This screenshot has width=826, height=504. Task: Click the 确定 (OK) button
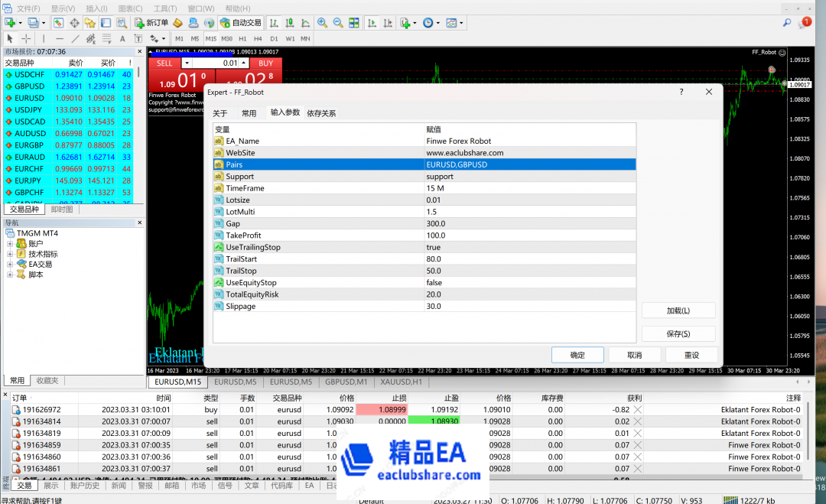(x=577, y=355)
